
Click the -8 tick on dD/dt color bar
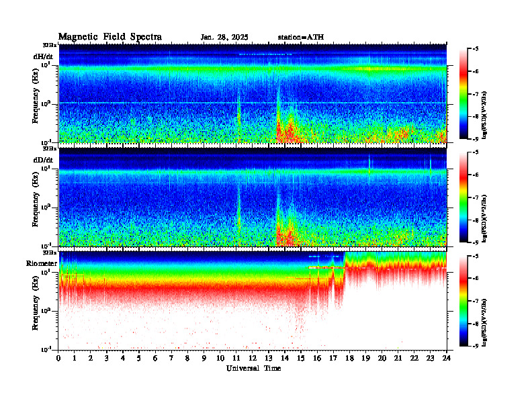476,220
